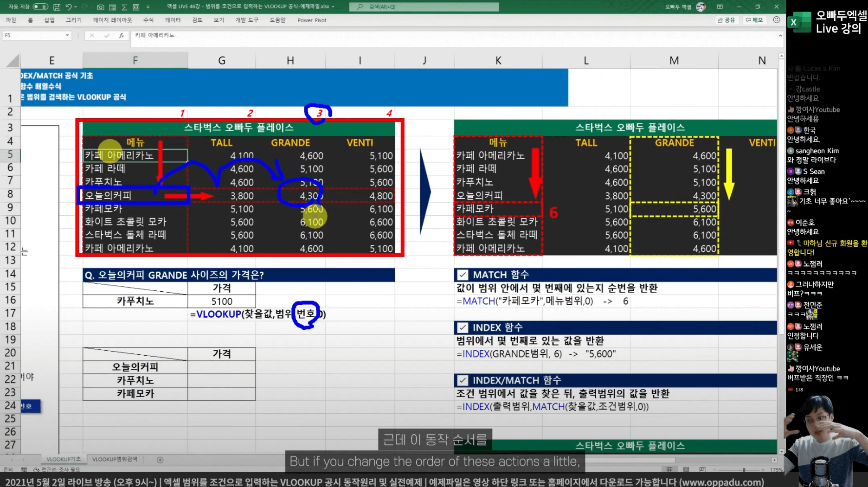868x487 pixels.
Task: Click the Ribbon Display Options icon
Action: [x=720, y=6]
